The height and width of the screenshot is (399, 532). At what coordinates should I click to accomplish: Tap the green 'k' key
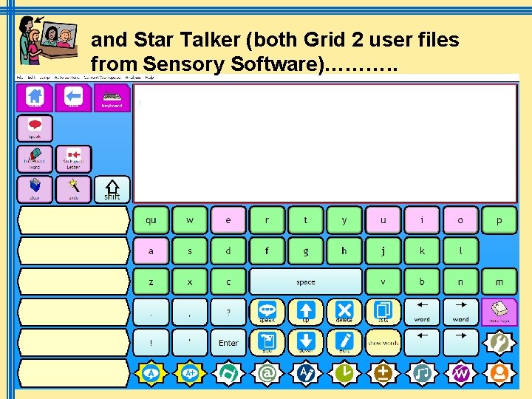tap(422, 251)
